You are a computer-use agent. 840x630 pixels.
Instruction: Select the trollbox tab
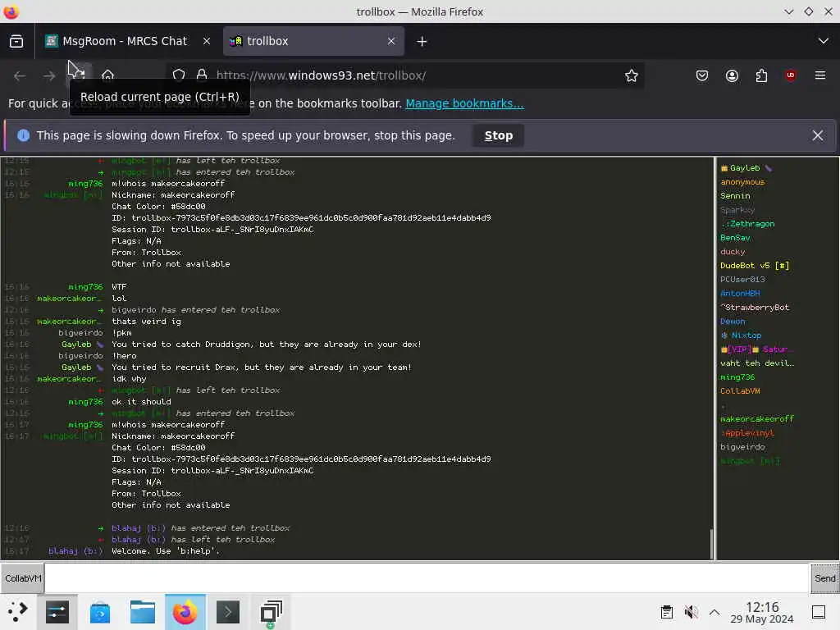(313, 41)
